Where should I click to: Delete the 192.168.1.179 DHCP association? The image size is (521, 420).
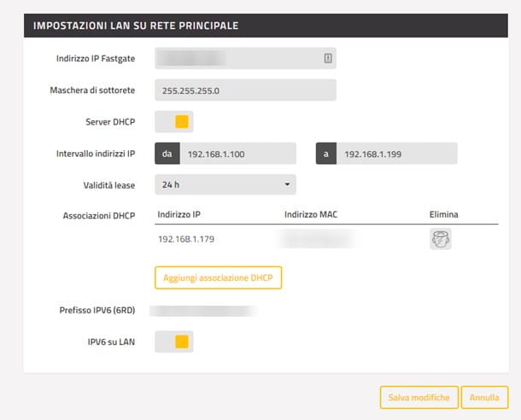440,239
